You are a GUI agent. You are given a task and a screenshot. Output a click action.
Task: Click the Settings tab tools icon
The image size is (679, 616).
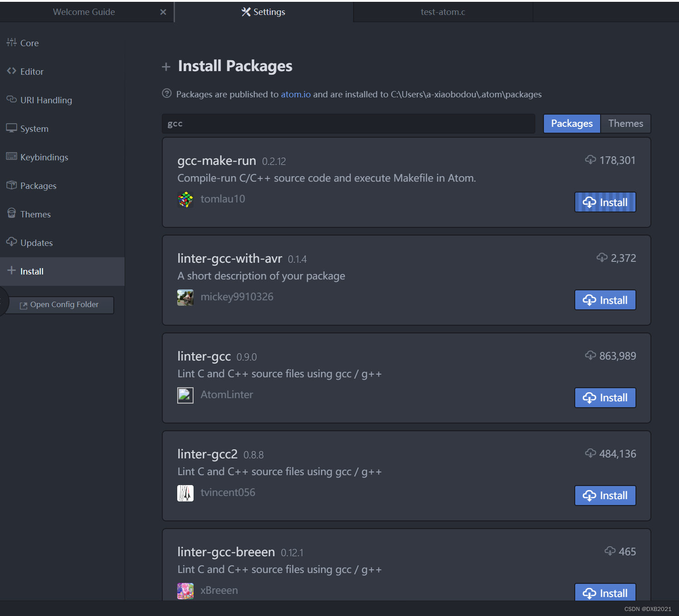pyautogui.click(x=246, y=12)
